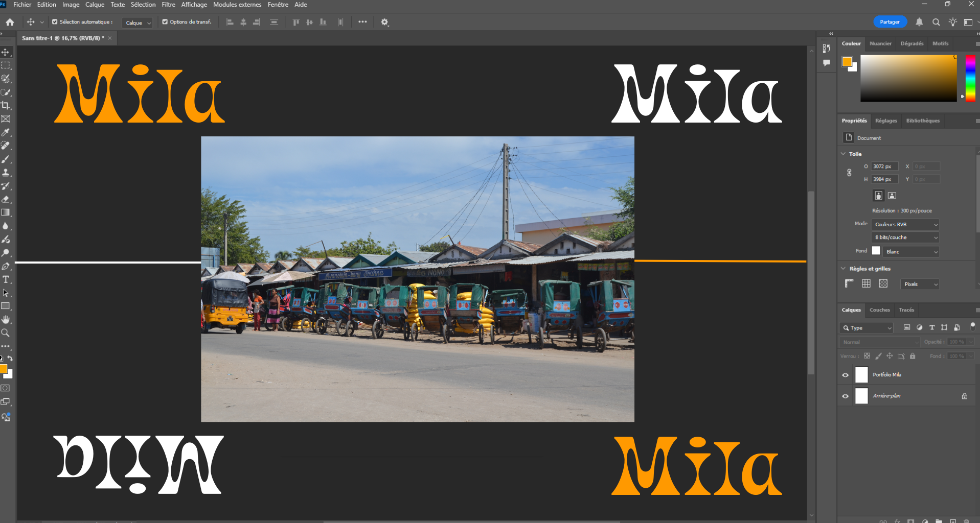980x523 pixels.
Task: Toggle Sélection automatique checkbox
Action: point(55,22)
